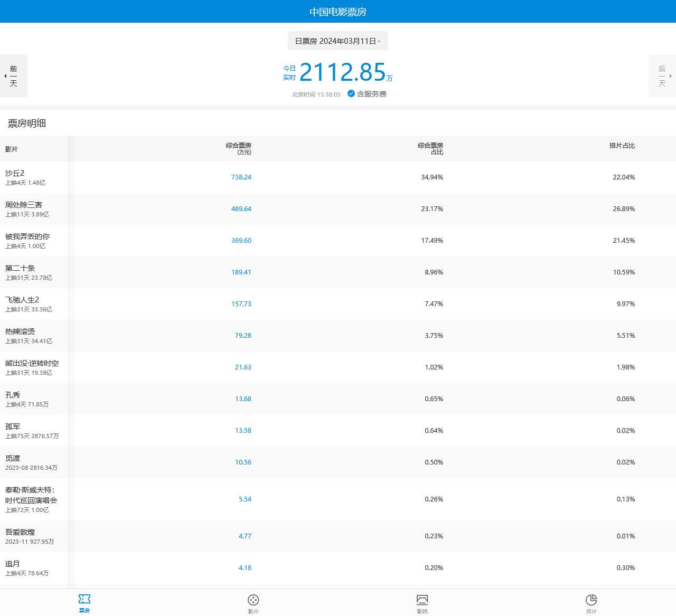Click the 排片占比 column header
The width and height of the screenshot is (676, 616).
click(x=622, y=146)
